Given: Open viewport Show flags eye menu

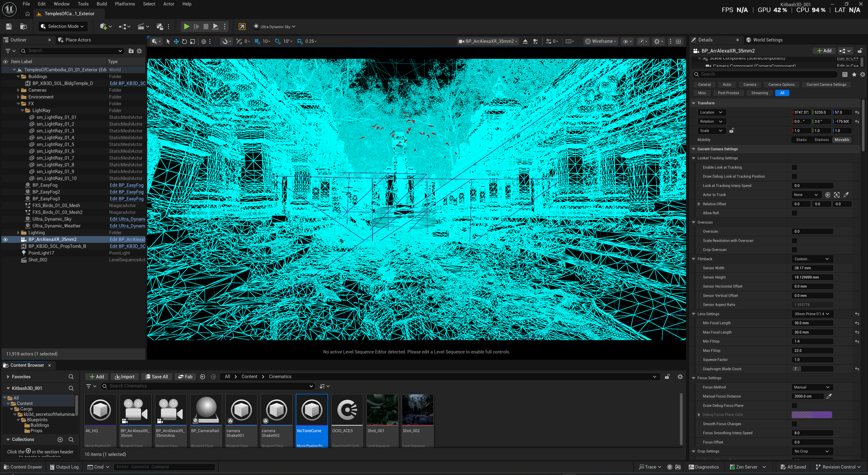Looking at the screenshot, I should (x=627, y=41).
